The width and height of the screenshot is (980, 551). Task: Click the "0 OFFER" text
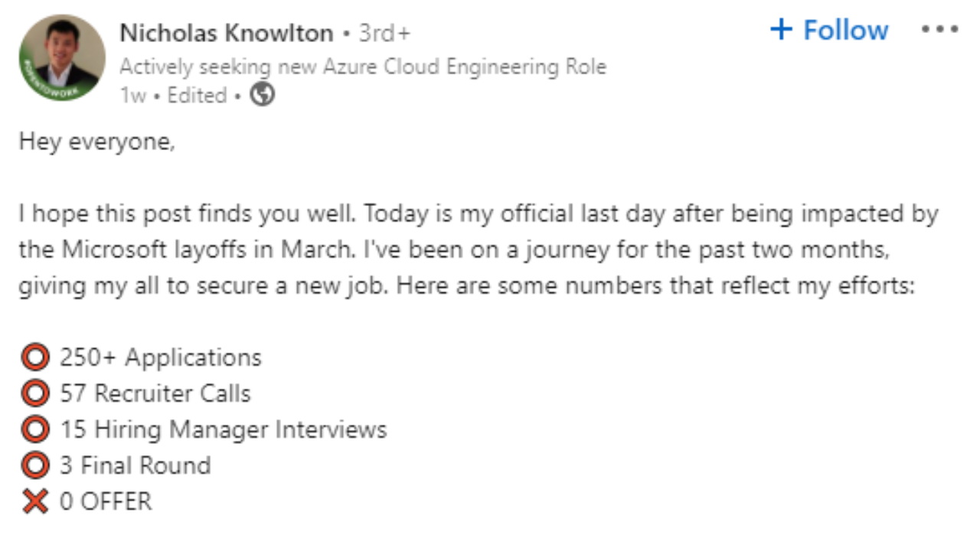pos(106,501)
